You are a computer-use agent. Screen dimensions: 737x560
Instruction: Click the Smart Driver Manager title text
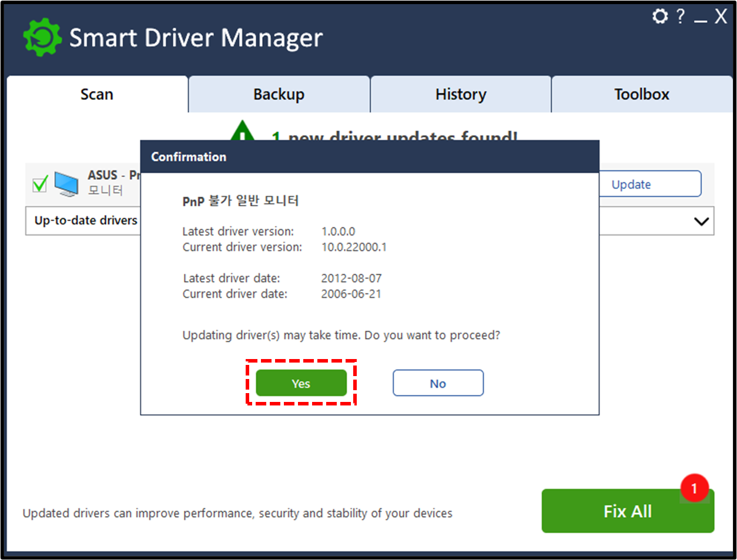coord(196,38)
